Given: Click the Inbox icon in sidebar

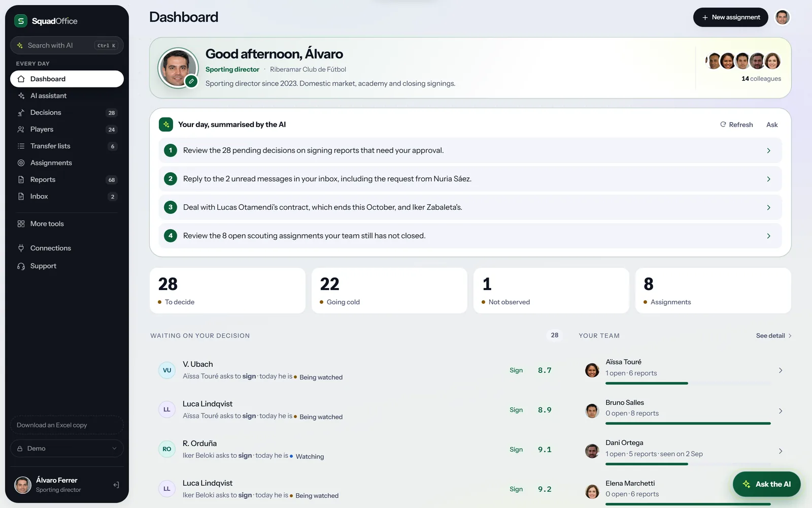Looking at the screenshot, I should [21, 196].
